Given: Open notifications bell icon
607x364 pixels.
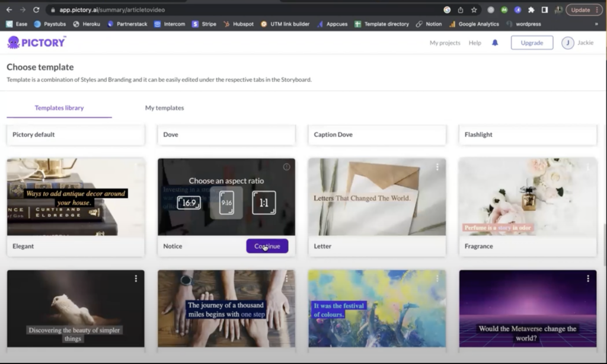Looking at the screenshot, I should point(495,43).
